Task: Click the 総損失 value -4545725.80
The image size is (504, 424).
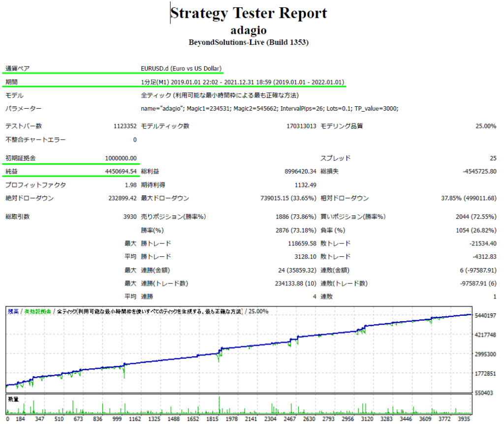Action: point(479,171)
